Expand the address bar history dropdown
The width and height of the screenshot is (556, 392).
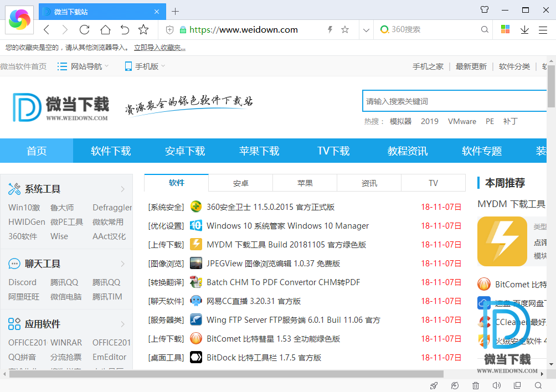[366, 30]
